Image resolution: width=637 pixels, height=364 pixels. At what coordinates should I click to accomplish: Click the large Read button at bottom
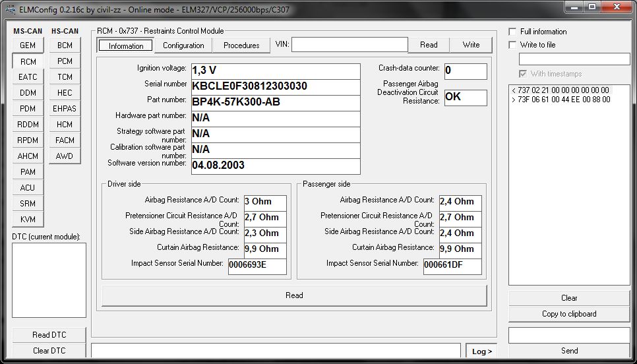click(x=294, y=295)
